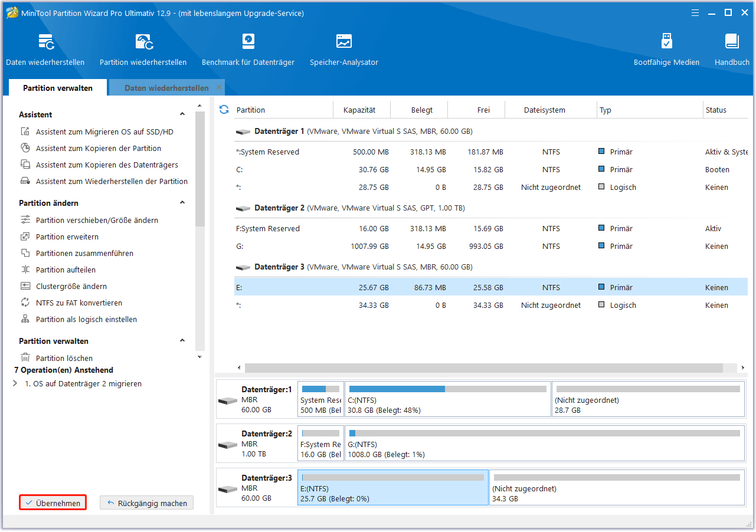Collapse the Partition ändern section
Image resolution: width=756 pixels, height=532 pixels.
coord(182,203)
